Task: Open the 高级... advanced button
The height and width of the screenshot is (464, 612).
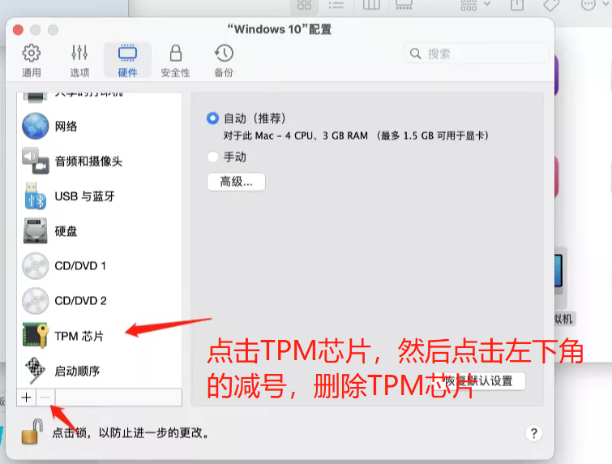Action: 237,182
